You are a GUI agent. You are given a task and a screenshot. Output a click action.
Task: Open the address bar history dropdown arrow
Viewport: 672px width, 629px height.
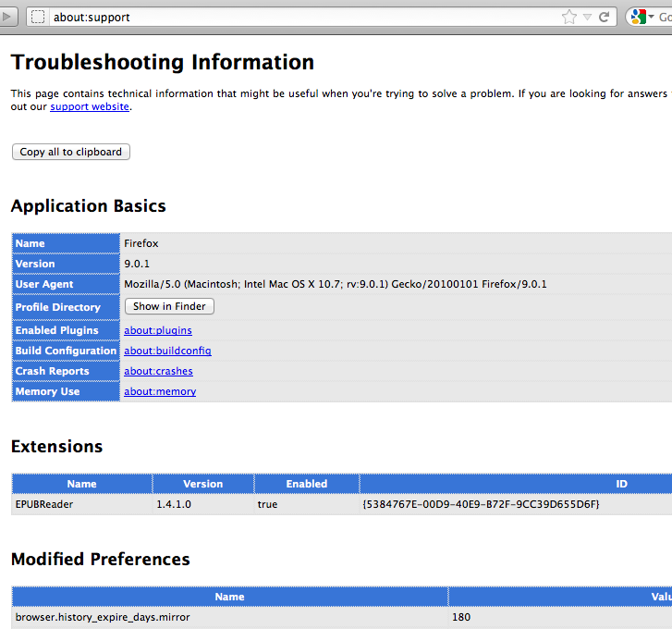click(588, 18)
